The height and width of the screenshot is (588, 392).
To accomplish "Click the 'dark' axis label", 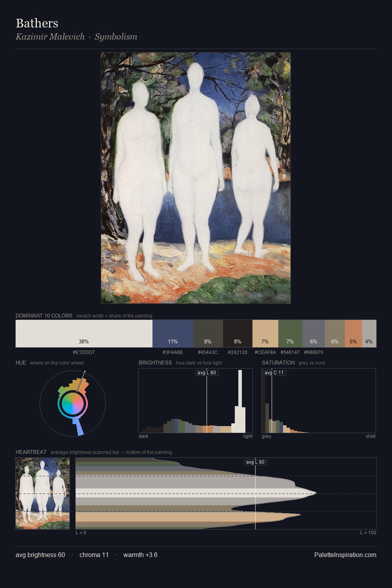I will click(143, 436).
